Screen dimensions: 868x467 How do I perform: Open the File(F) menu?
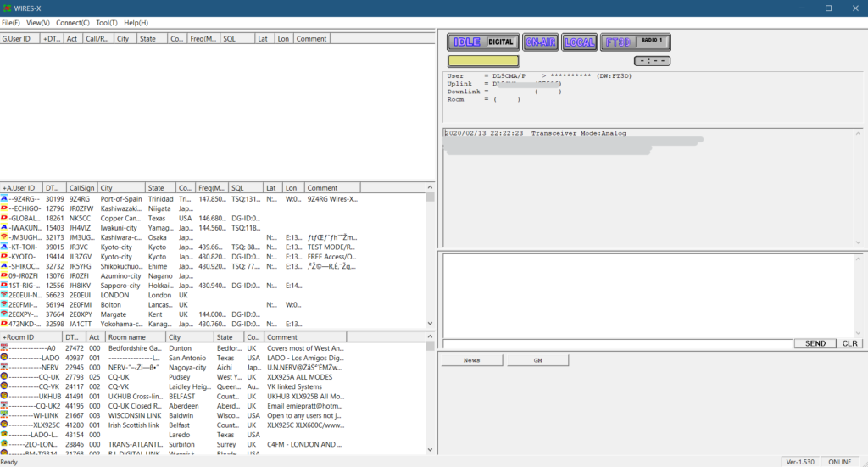point(10,23)
